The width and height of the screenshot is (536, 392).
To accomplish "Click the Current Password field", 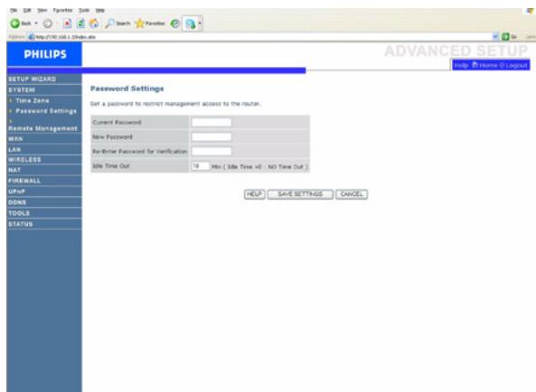I will 212,122.
